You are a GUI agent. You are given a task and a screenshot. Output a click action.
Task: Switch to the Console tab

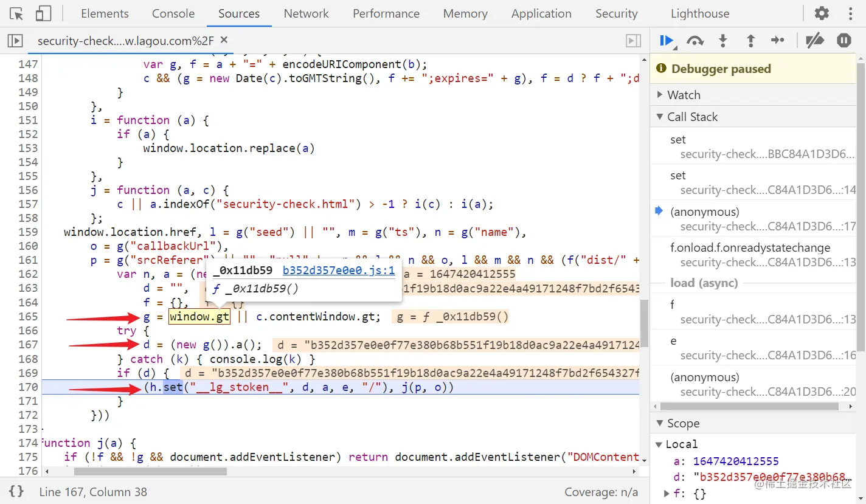pyautogui.click(x=173, y=13)
